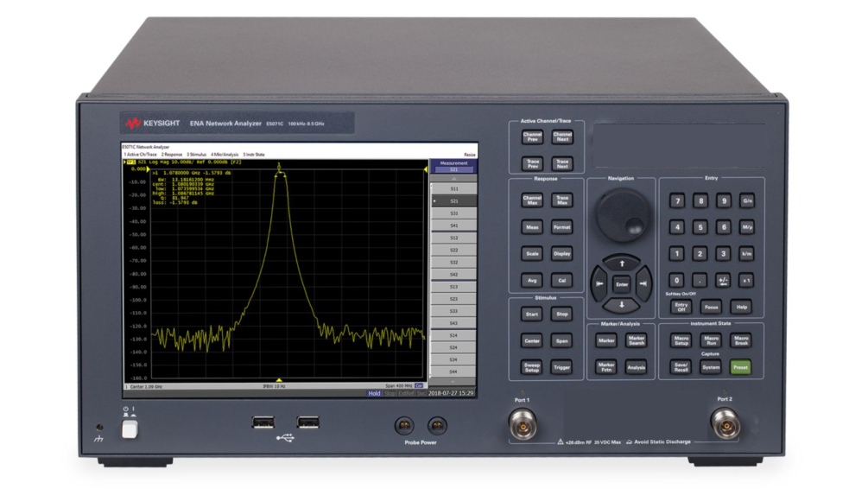868x489 pixels.
Task: Select the Start stimulus key
Action: (x=532, y=314)
